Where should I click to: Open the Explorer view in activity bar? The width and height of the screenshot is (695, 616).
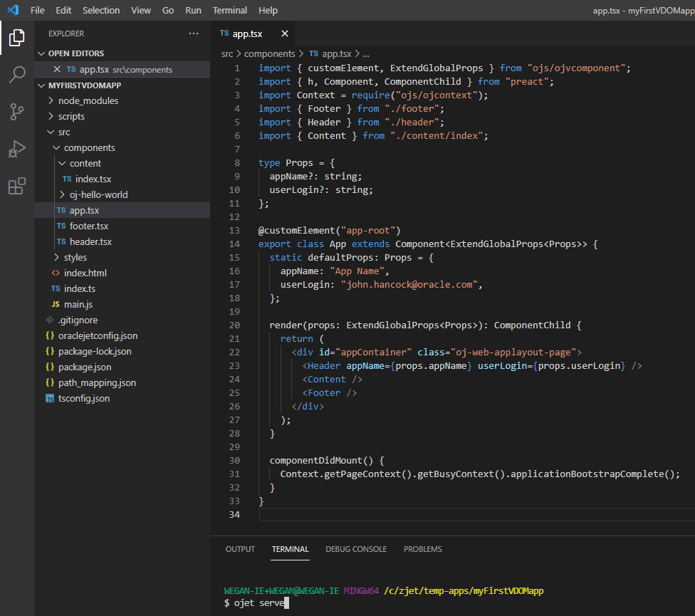16,38
